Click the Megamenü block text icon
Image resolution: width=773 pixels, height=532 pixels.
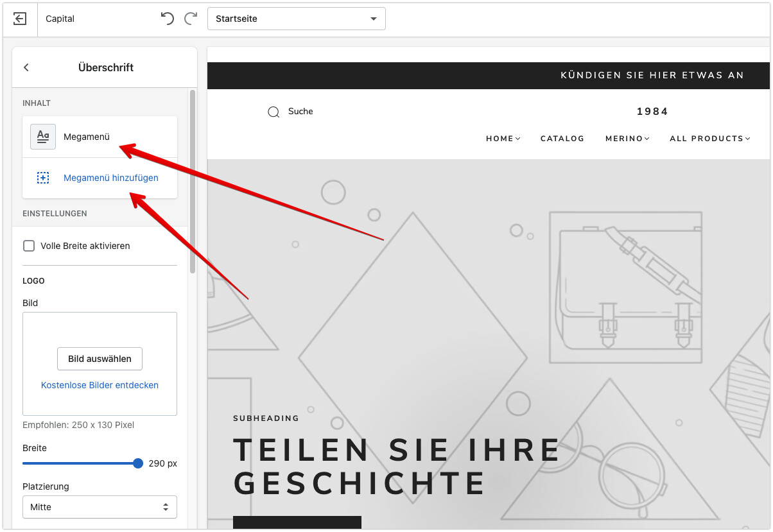point(43,137)
